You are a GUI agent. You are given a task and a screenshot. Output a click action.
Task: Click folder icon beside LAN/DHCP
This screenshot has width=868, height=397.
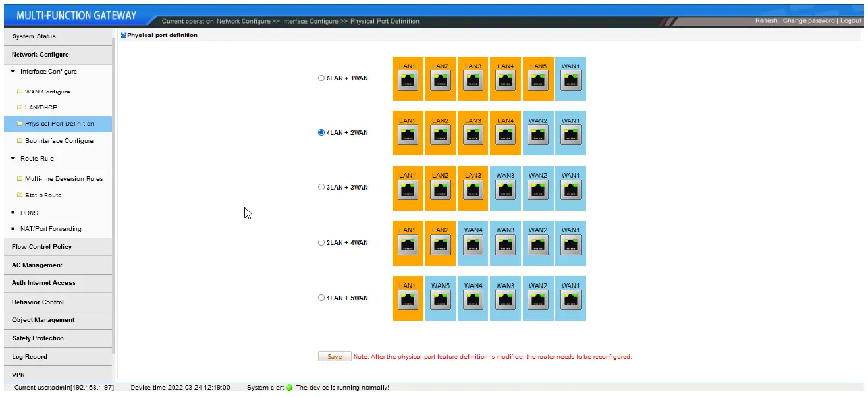(x=20, y=107)
